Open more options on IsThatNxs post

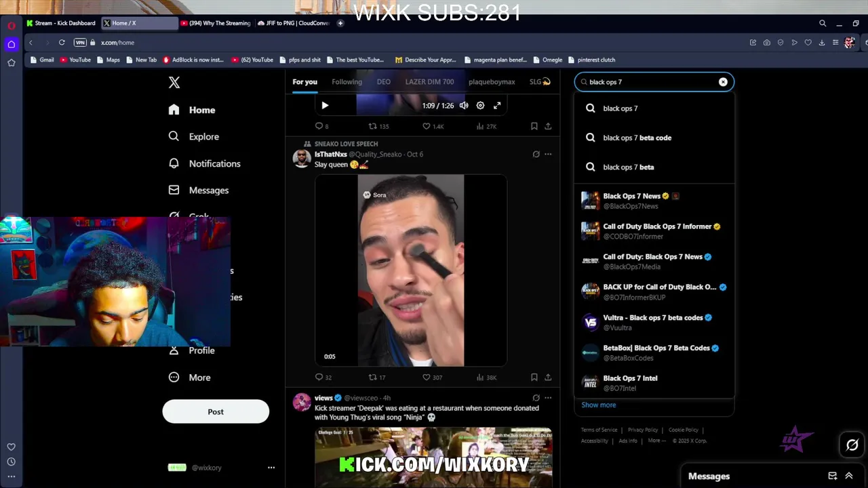pos(548,154)
